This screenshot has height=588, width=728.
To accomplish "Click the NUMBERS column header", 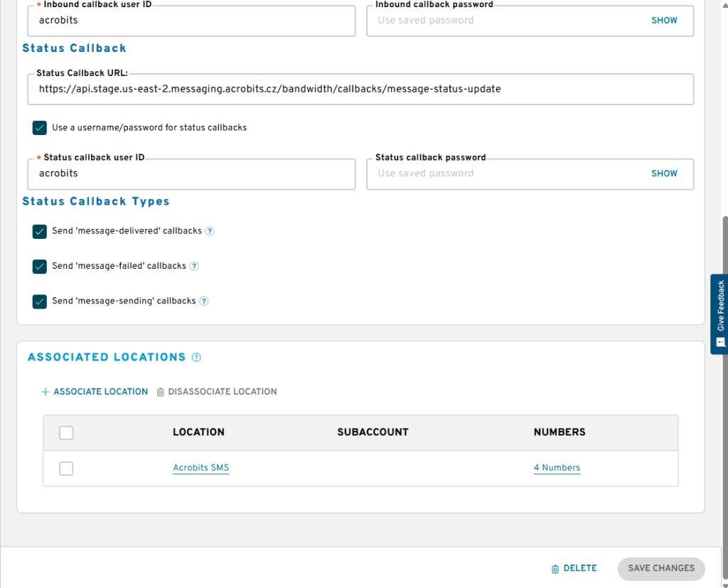I will pyautogui.click(x=560, y=432).
